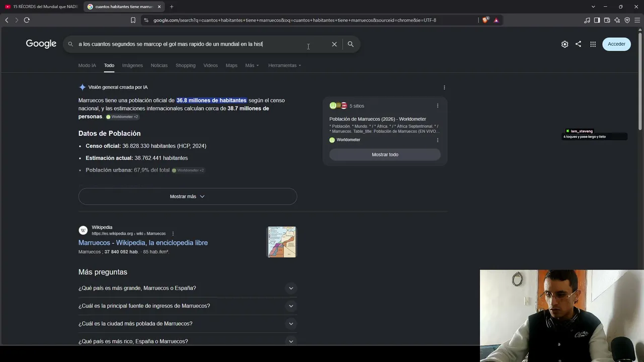
Task: Switch to the YouTube 15 RÉCORDS tab
Action: (x=41, y=7)
